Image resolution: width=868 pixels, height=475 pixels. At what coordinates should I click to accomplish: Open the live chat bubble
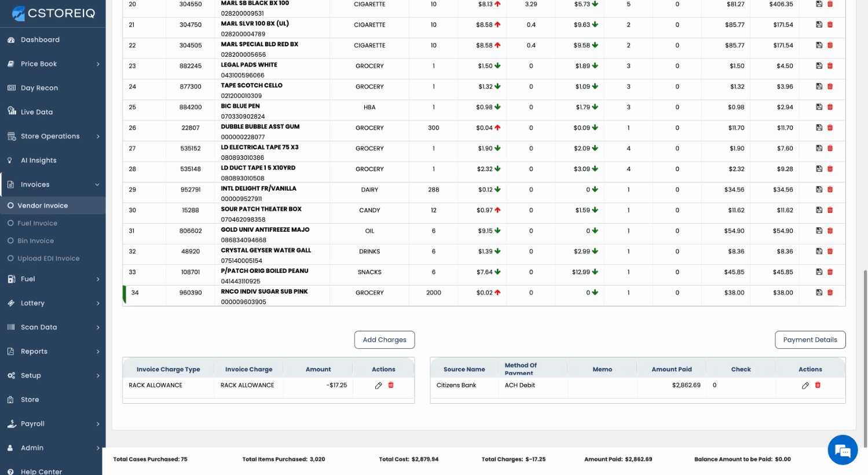pyautogui.click(x=842, y=450)
